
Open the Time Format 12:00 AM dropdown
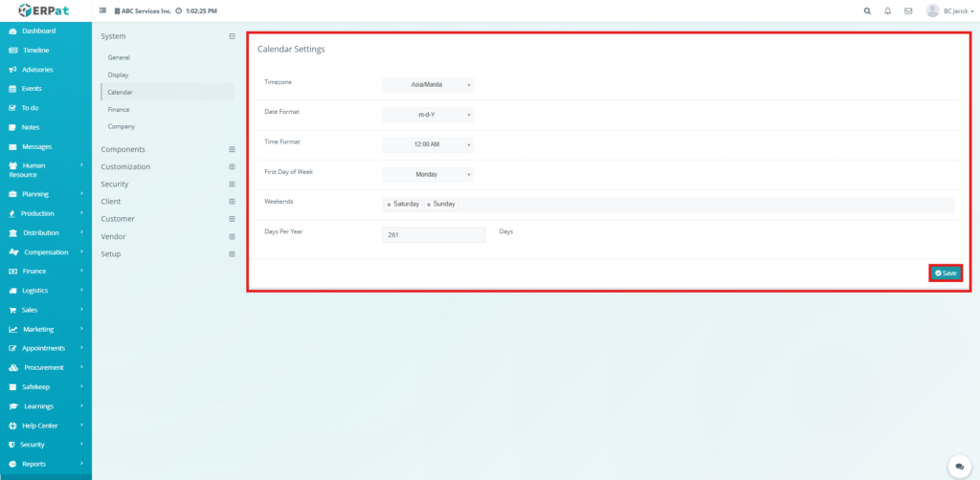coord(428,144)
